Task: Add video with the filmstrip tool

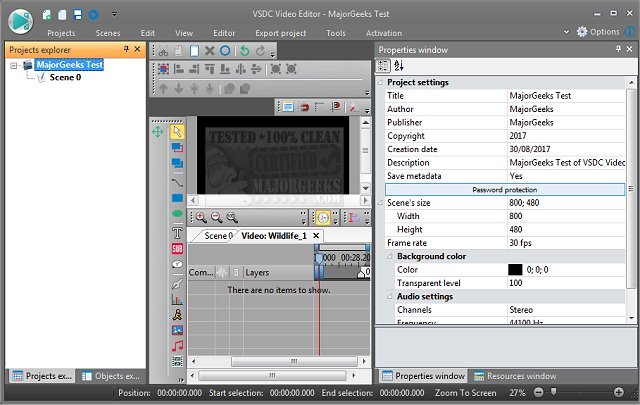Action: 177,361
